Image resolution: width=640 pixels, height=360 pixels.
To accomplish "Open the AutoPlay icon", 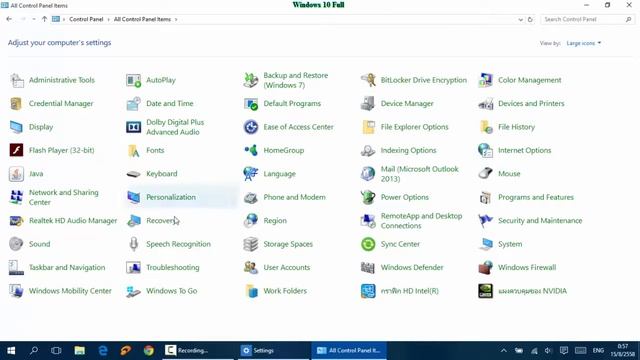I will point(133,80).
